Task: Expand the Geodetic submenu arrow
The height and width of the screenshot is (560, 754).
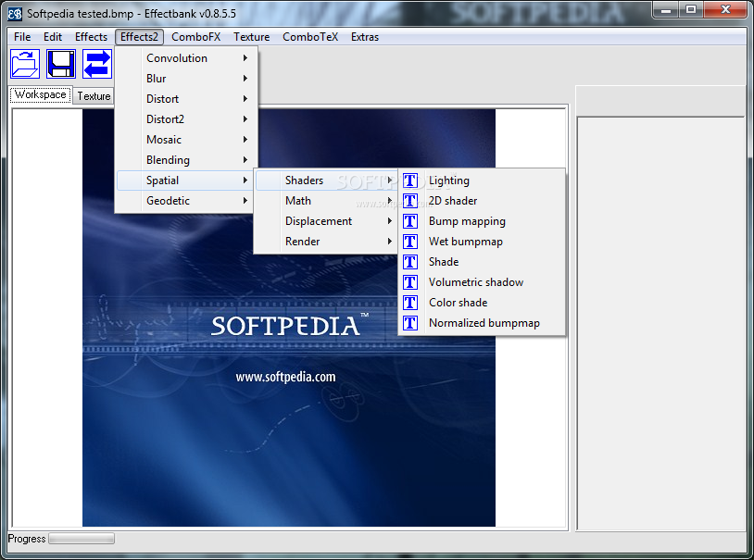Action: click(x=245, y=201)
